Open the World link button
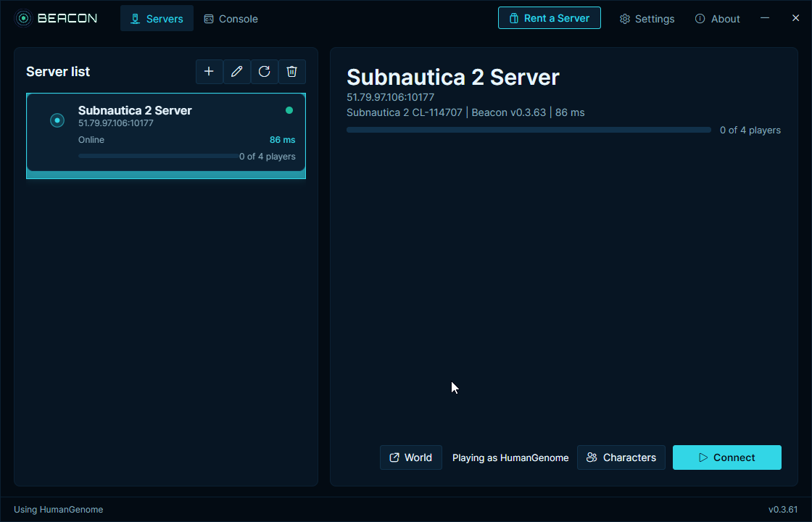 [410, 457]
